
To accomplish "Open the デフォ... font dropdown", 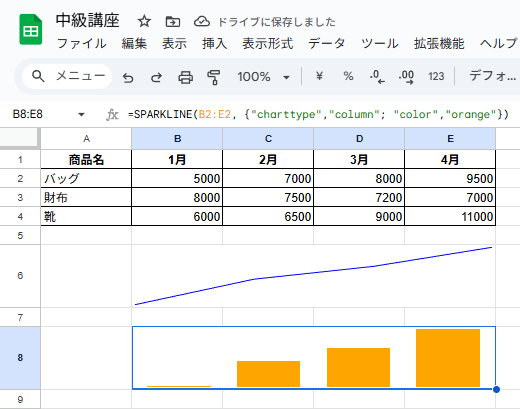I will tap(493, 76).
